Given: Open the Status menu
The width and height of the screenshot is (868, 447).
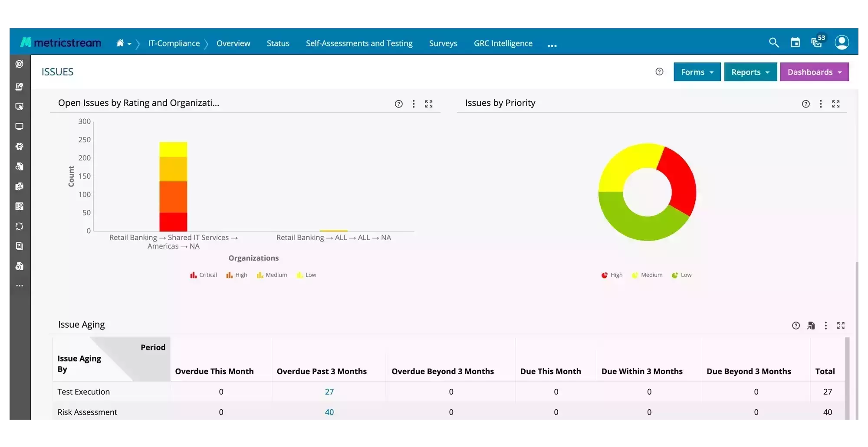Looking at the screenshot, I should tap(278, 43).
